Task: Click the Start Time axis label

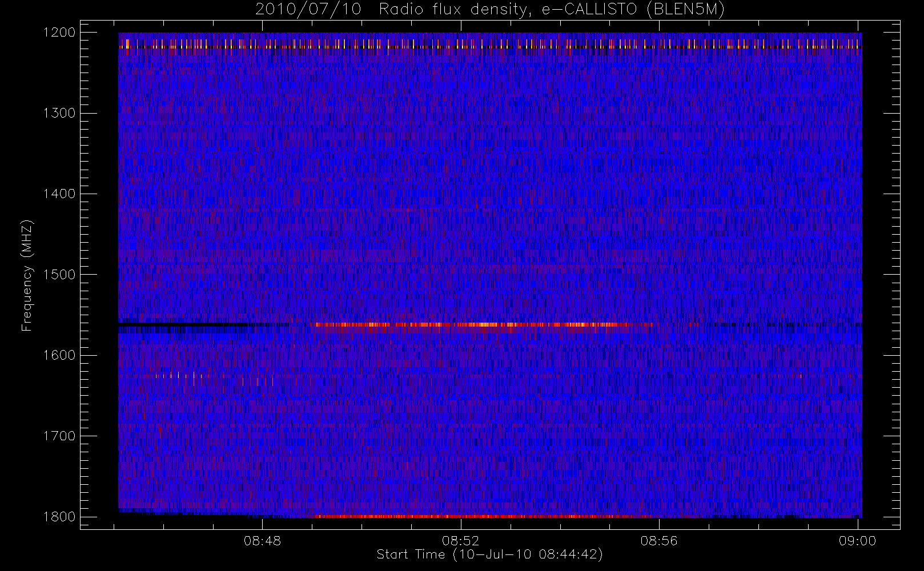Action: [x=489, y=554]
